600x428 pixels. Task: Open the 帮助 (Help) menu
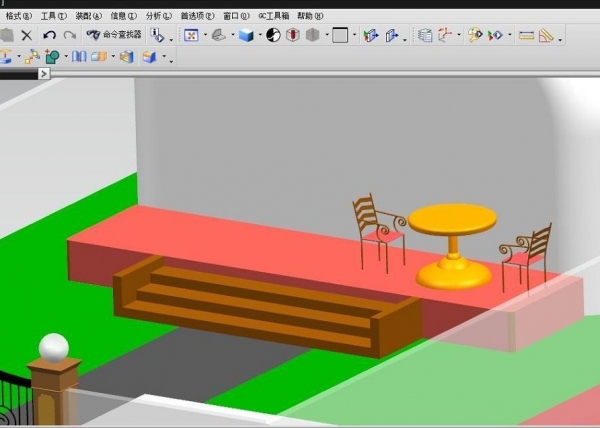tap(310, 16)
